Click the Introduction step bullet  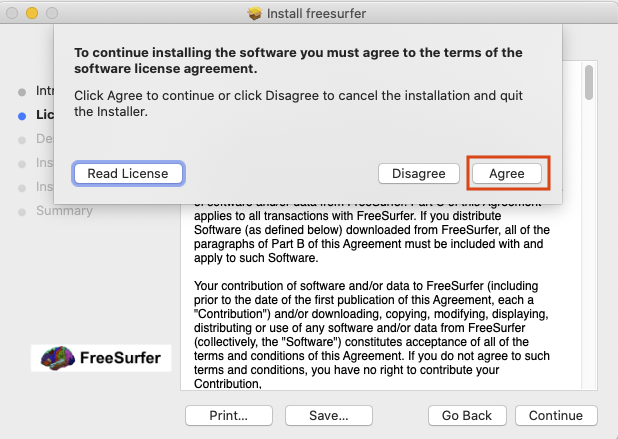(22, 91)
